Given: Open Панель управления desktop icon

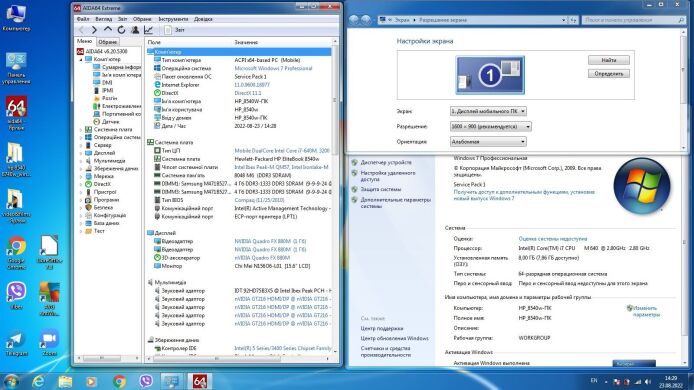Looking at the screenshot, I should [x=16, y=68].
